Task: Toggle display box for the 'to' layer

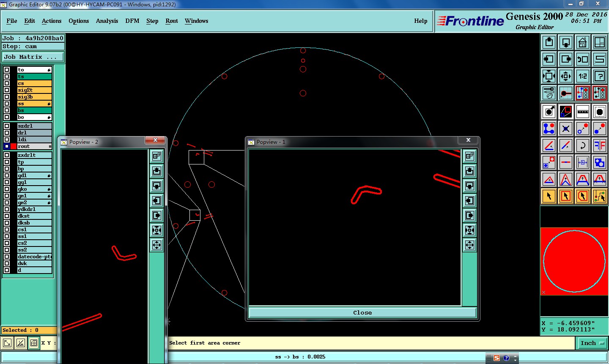Action: (x=7, y=70)
